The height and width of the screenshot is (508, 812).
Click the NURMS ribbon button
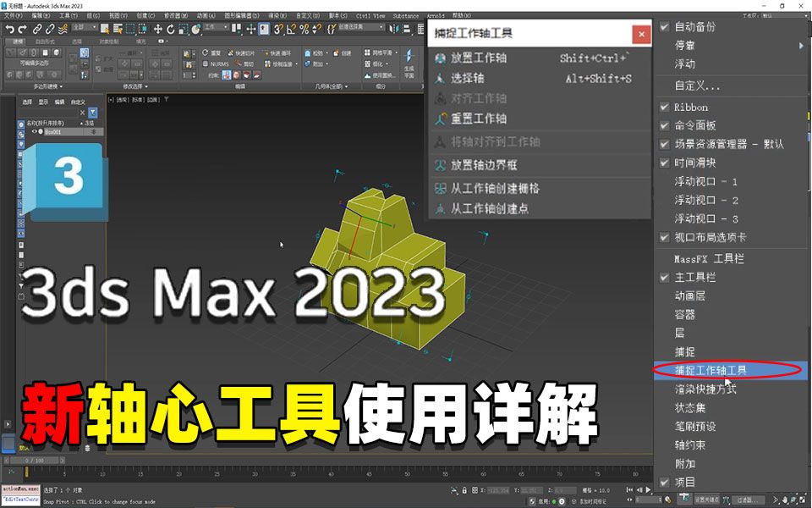(x=216, y=63)
